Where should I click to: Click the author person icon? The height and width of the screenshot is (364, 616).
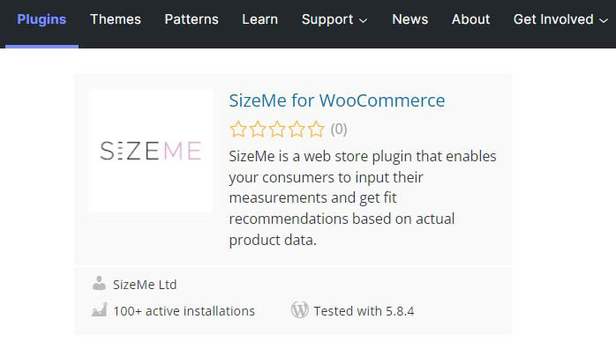99,284
